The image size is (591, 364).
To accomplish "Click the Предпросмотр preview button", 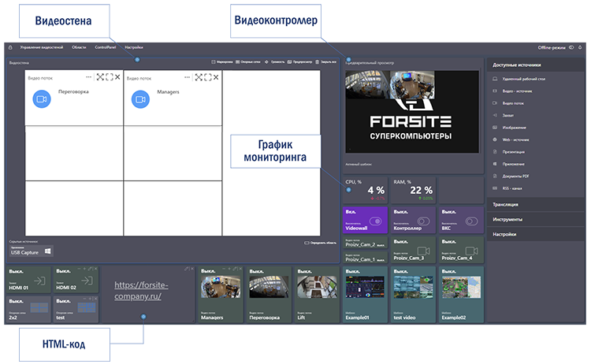I will pos(299,61).
